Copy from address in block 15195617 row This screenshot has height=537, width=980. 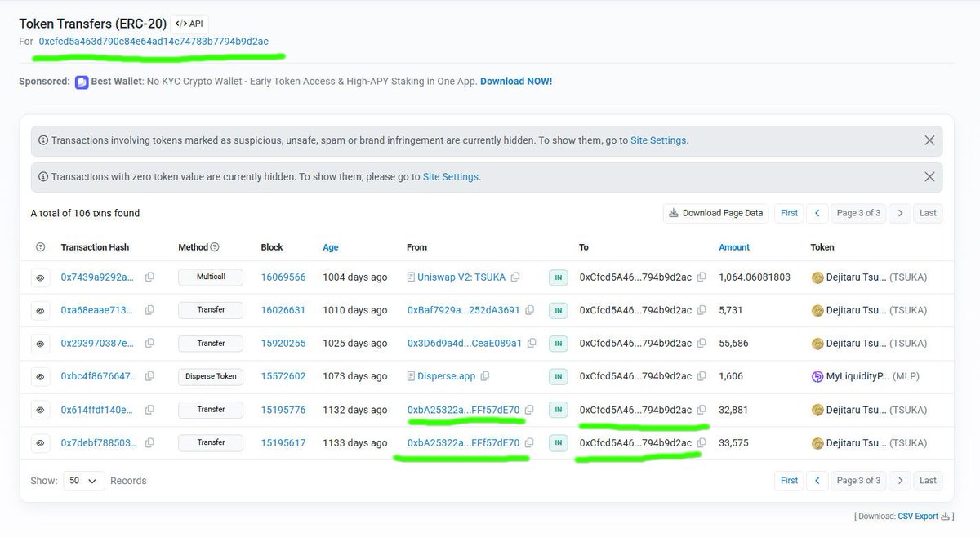tap(529, 443)
